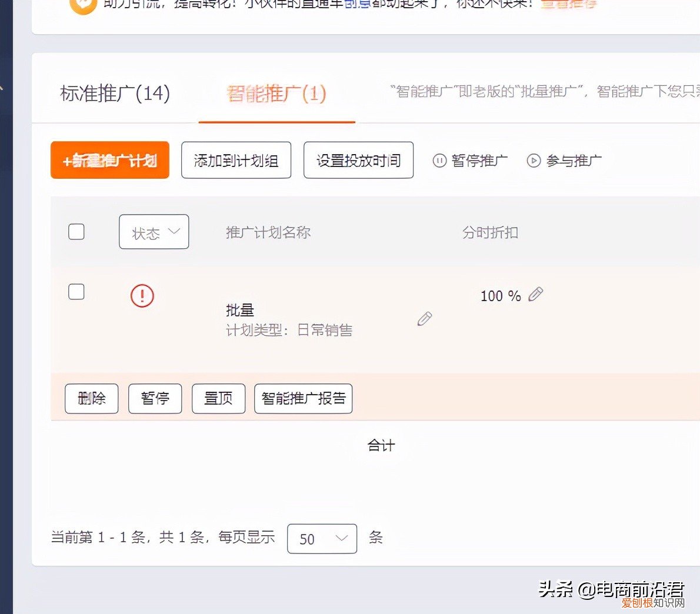Switch to the 智能推广(1) tab

coord(277,93)
